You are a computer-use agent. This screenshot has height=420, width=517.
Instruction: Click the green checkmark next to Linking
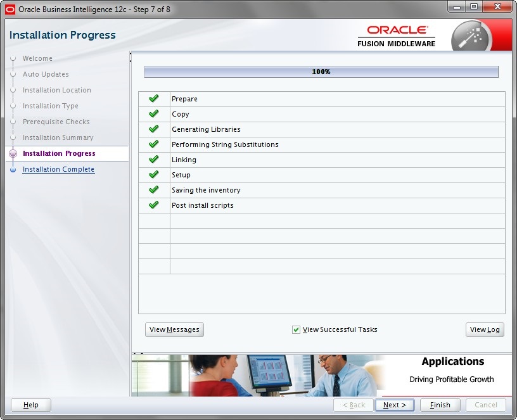[x=154, y=159]
